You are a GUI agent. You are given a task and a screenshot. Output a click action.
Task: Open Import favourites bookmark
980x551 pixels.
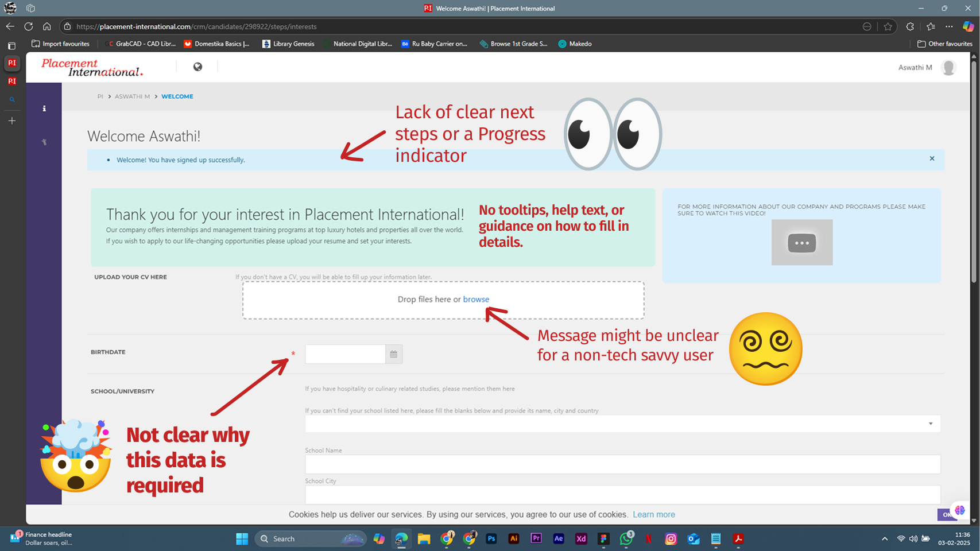pyautogui.click(x=61, y=44)
